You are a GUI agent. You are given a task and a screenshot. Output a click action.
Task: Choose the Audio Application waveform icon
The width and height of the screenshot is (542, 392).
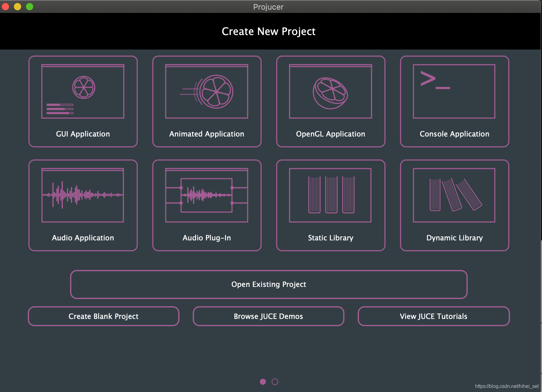coord(83,195)
